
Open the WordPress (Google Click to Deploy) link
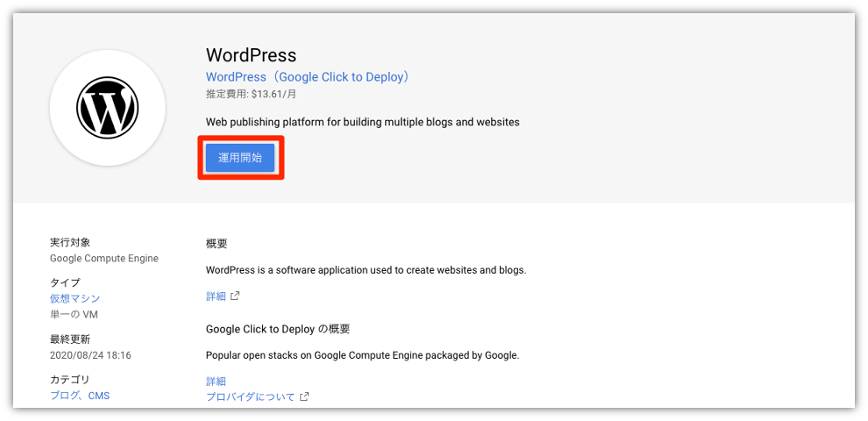point(307,77)
